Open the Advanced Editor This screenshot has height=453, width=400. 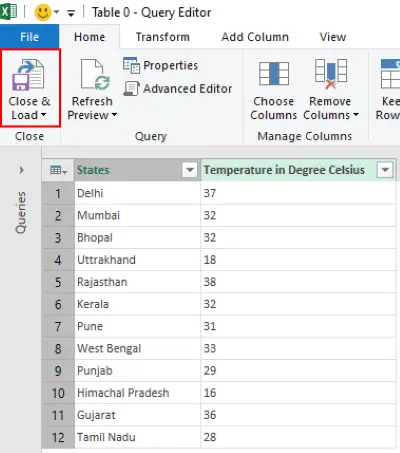pos(177,89)
